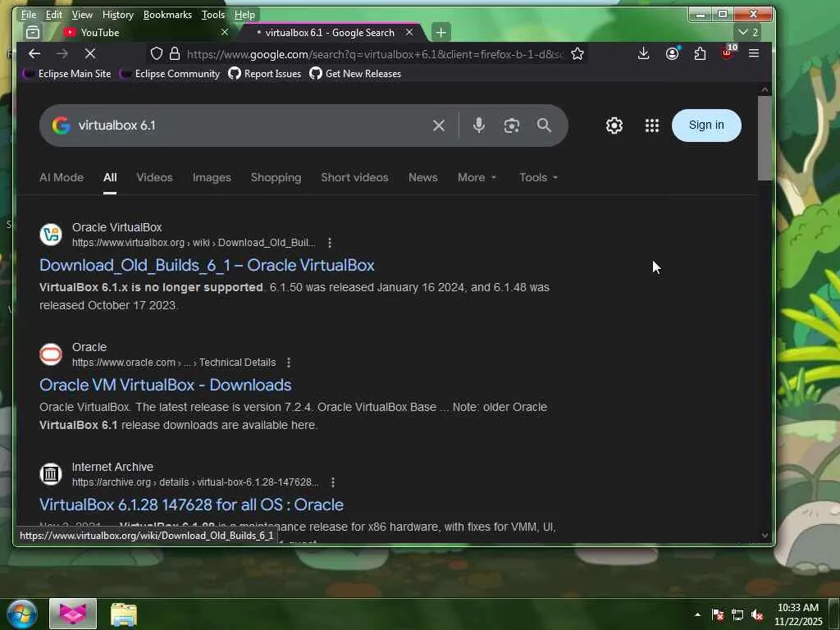Search by image with Lens
This screenshot has height=630, width=840.
click(x=512, y=126)
